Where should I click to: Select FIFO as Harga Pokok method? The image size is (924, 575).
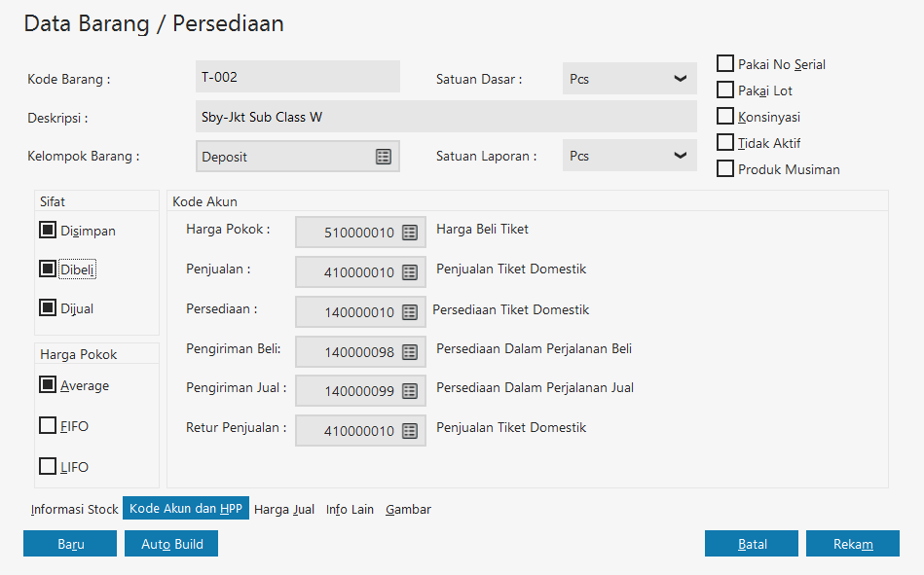click(x=48, y=425)
